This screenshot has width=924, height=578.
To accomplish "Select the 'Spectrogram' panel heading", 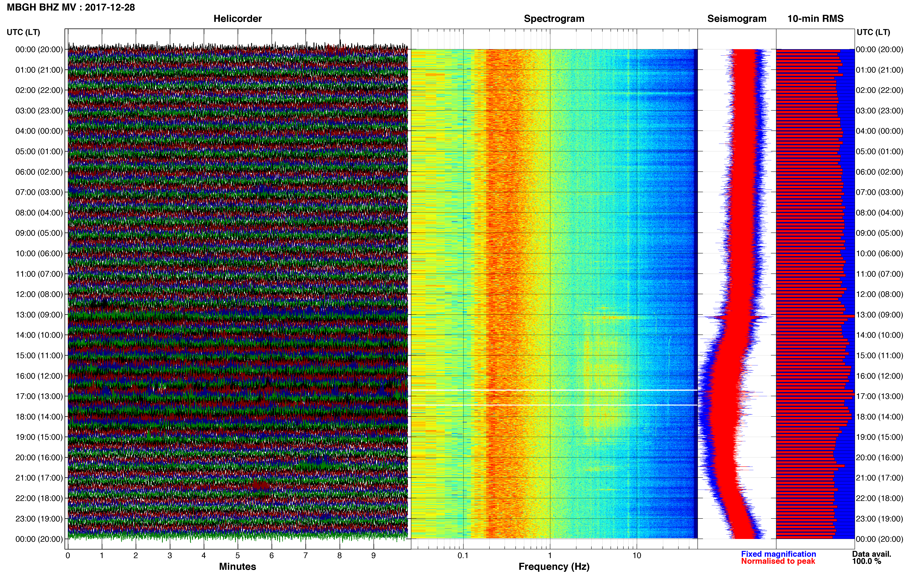I will 554,19.
